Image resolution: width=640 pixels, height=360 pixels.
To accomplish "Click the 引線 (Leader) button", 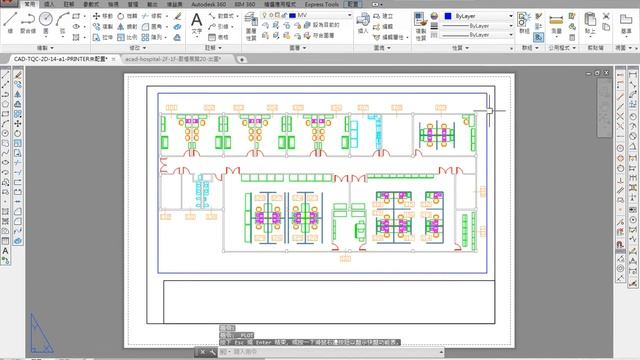I will (x=219, y=27).
